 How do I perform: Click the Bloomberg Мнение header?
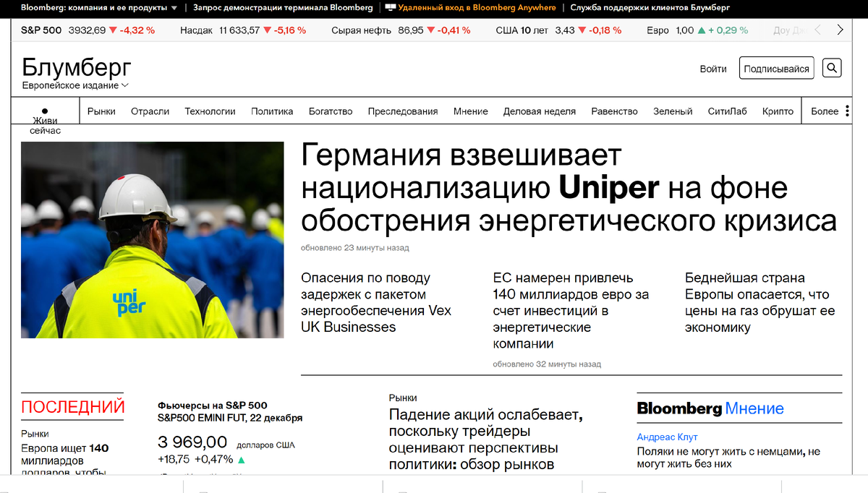tap(710, 408)
